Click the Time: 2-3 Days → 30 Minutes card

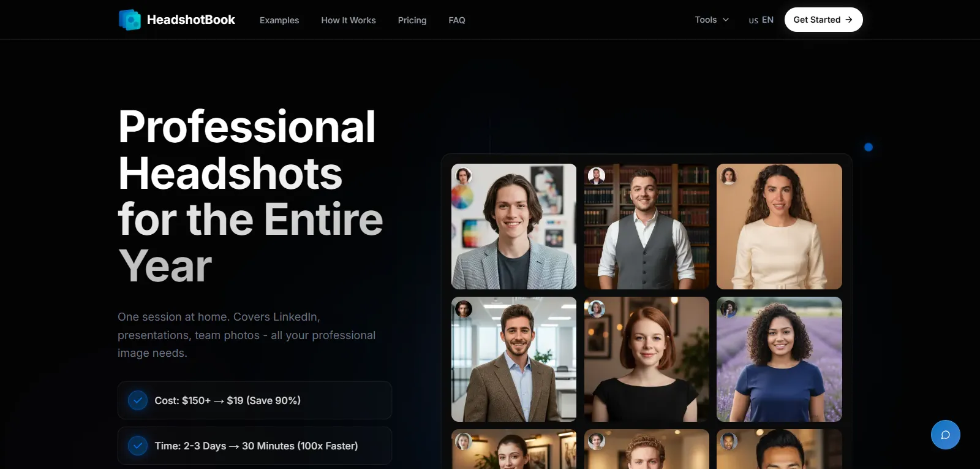[255, 446]
